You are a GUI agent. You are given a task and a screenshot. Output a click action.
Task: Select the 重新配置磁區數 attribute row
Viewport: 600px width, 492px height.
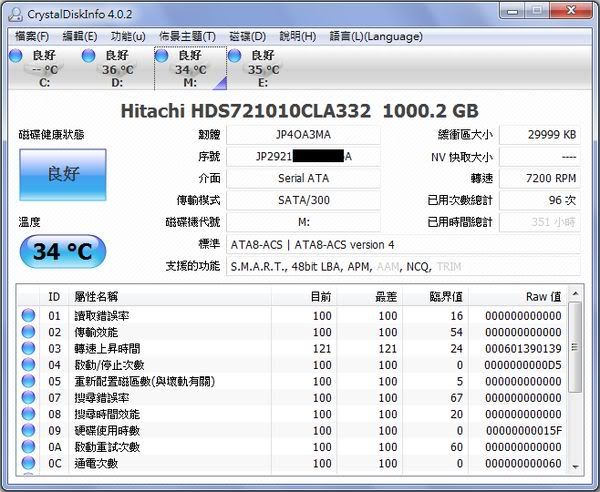coord(292,381)
